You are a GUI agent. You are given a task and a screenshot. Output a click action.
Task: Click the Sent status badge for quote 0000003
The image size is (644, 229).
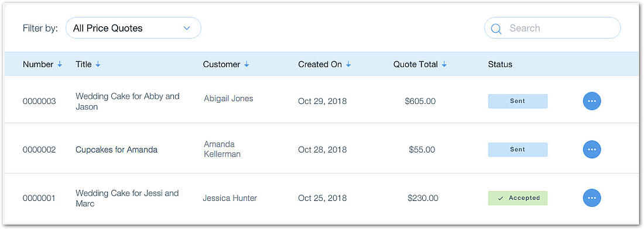click(x=518, y=101)
